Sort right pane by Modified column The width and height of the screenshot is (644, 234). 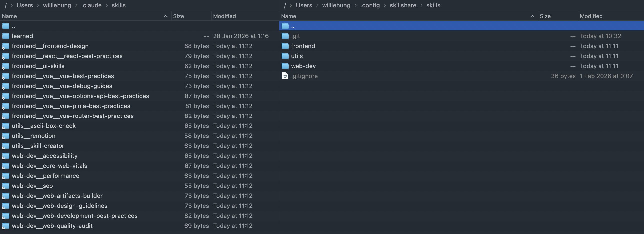tap(591, 16)
